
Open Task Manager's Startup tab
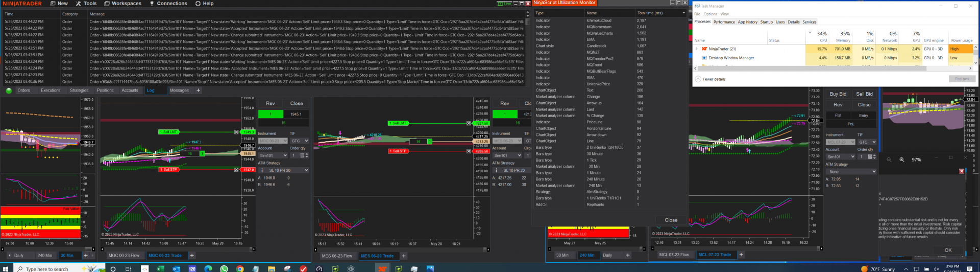pos(766,22)
